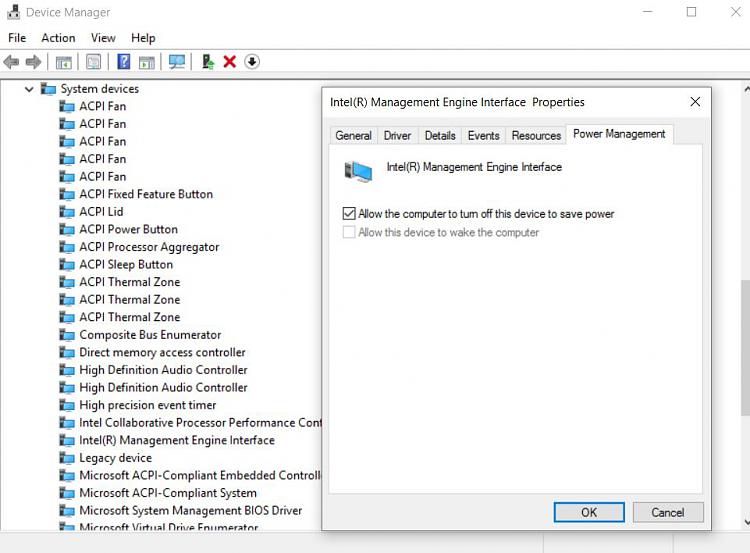Click the scrollbar up arrow
Screen dimensions: 750x553
coord(747,89)
